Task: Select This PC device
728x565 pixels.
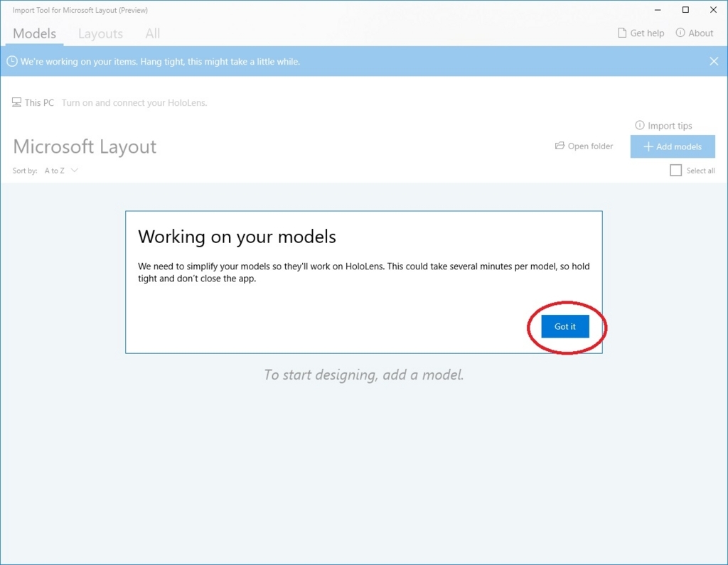Action: coord(33,102)
